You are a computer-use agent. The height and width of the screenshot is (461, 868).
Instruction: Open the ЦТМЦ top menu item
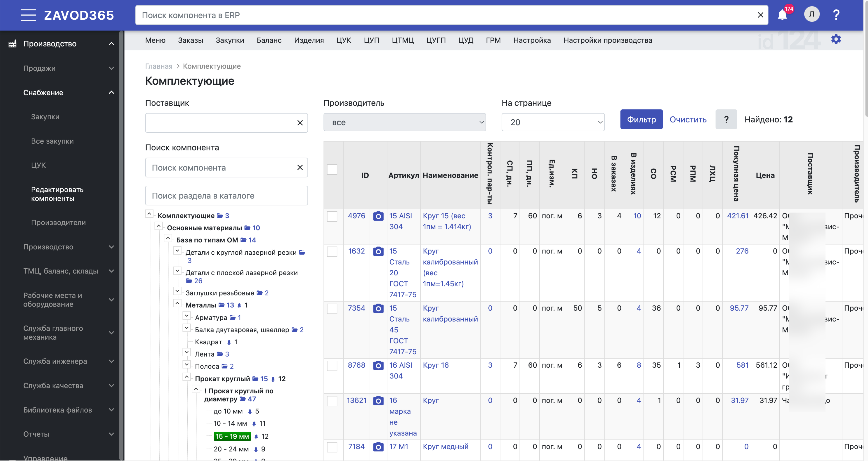402,40
